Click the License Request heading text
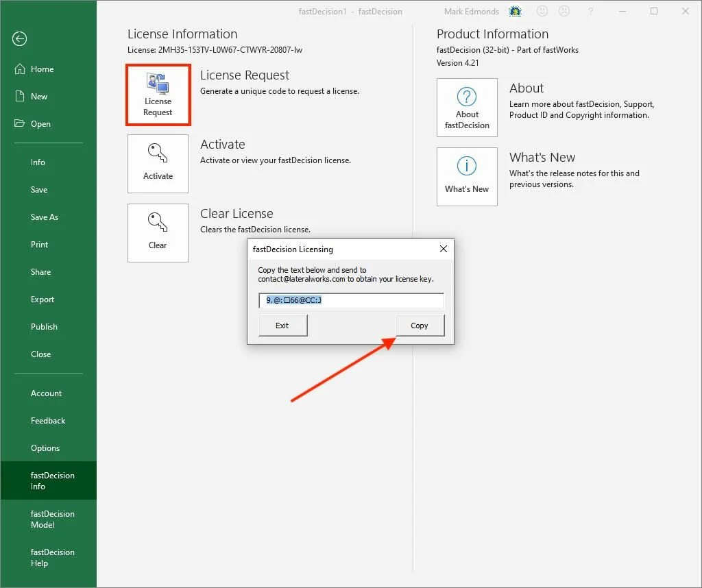 coord(245,75)
